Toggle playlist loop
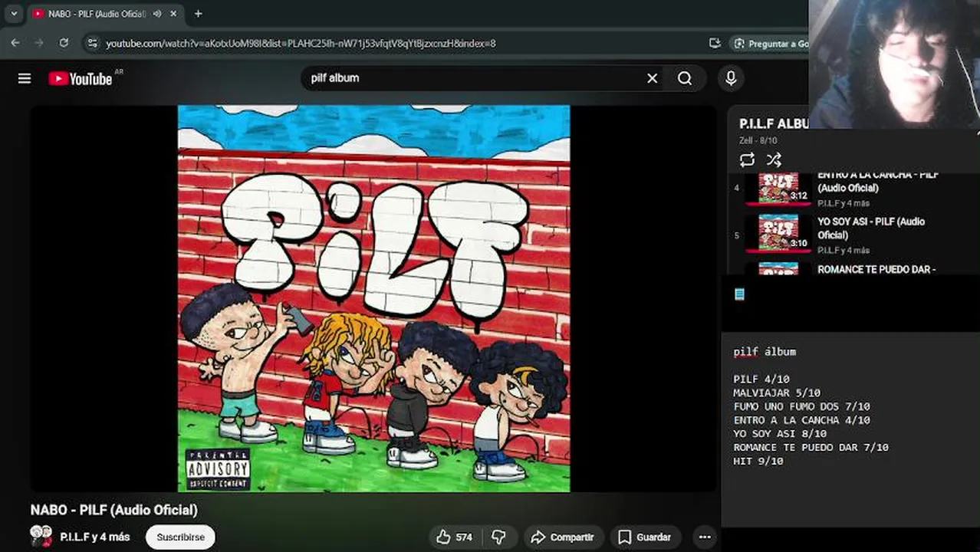 pyautogui.click(x=747, y=159)
